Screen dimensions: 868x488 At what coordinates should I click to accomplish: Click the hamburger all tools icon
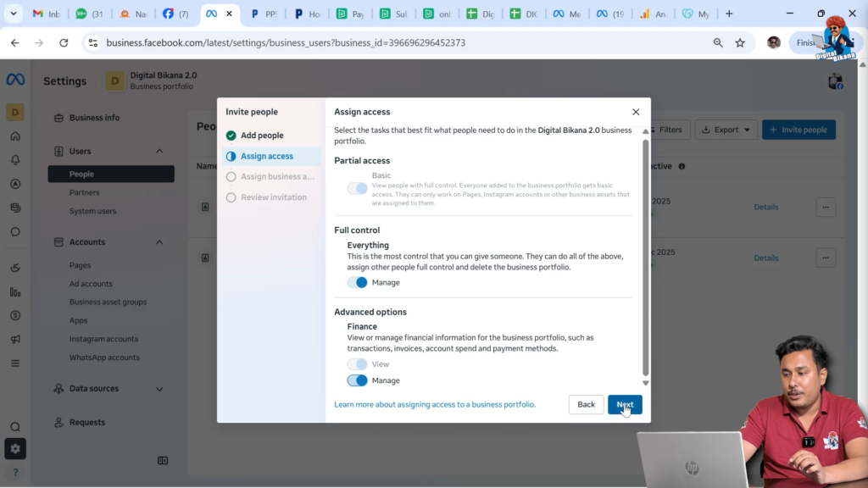(15, 363)
